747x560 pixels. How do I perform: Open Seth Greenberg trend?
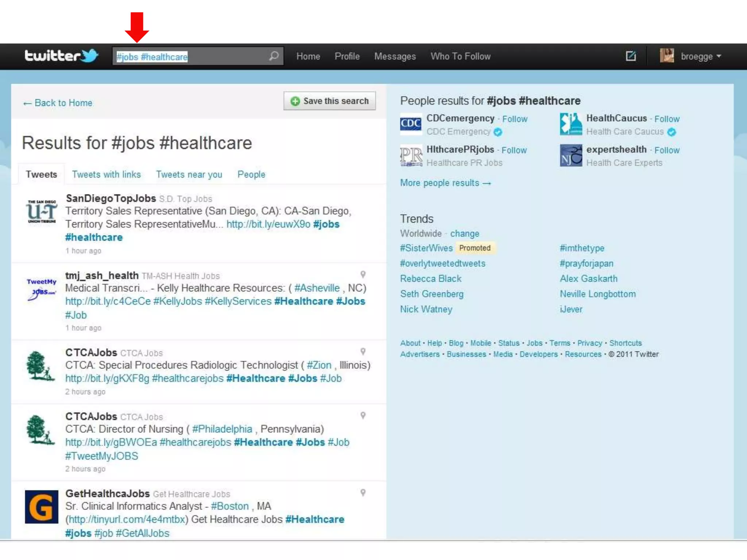[x=432, y=294]
